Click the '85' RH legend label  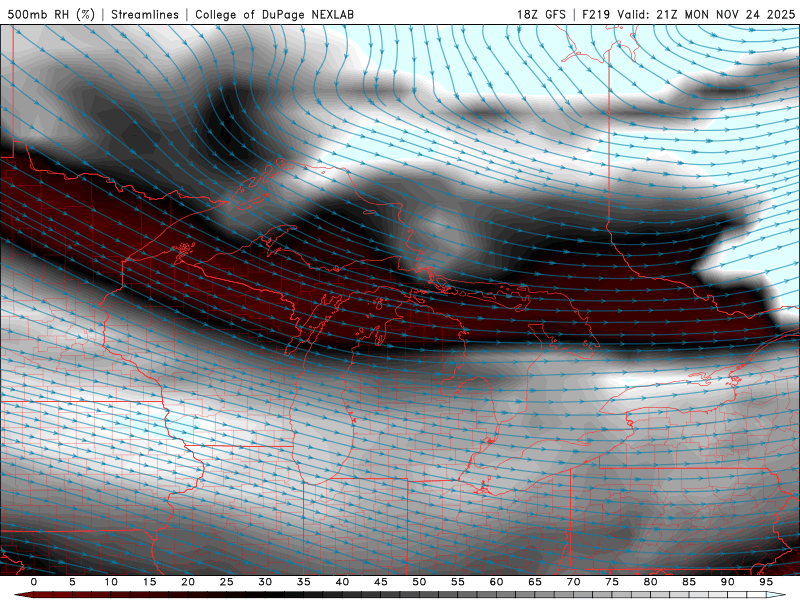pyautogui.click(x=689, y=582)
